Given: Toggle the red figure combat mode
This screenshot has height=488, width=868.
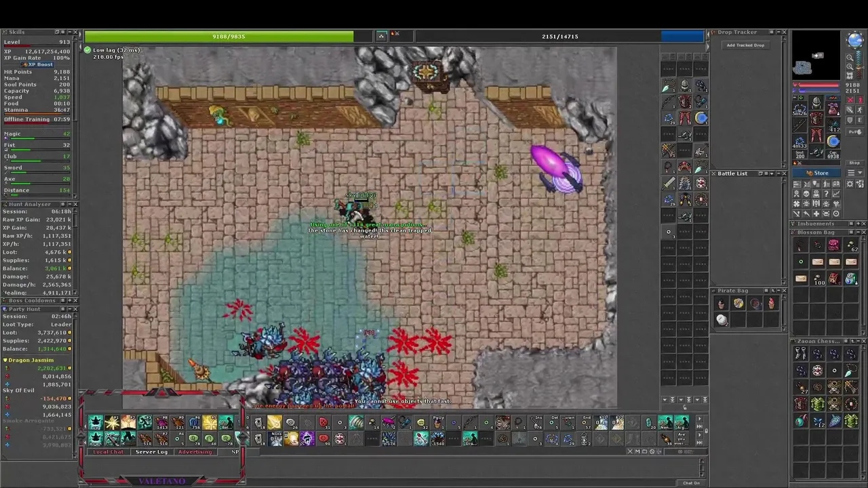Looking at the screenshot, I should [x=860, y=100].
